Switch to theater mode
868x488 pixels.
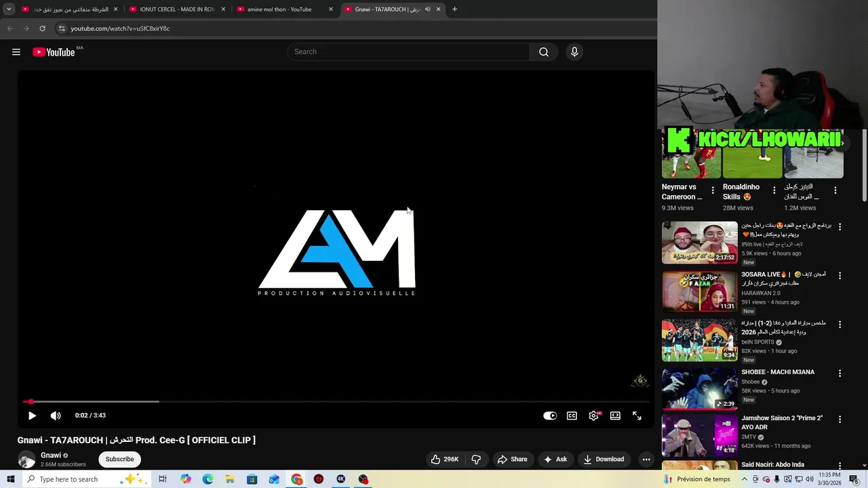coord(615,415)
